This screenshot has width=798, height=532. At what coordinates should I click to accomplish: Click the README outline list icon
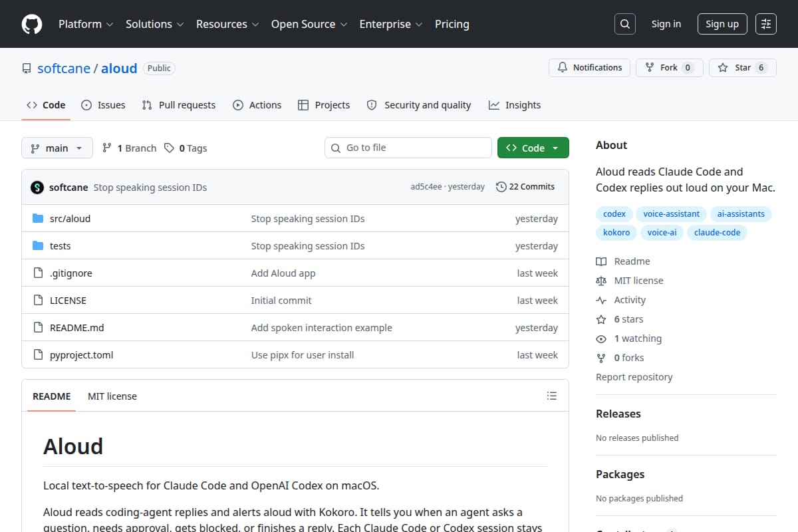click(x=551, y=396)
